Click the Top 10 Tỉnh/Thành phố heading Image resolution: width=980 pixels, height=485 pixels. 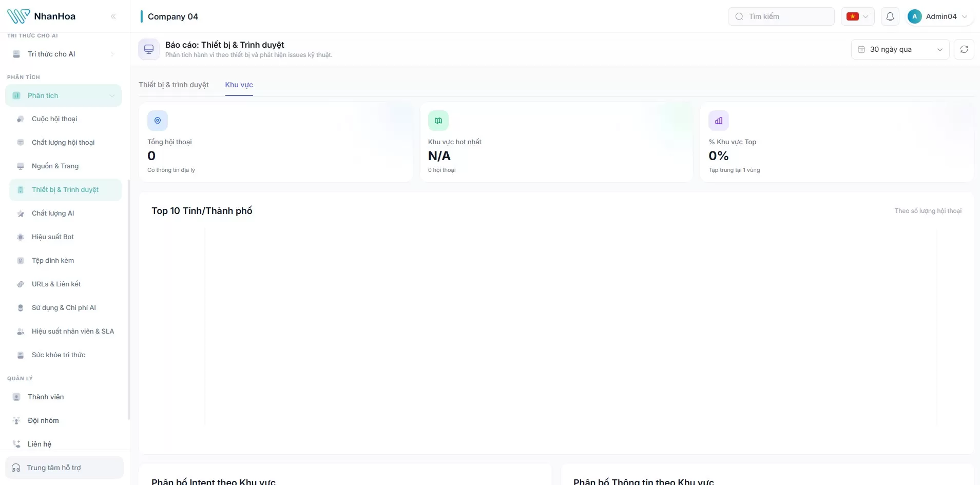pyautogui.click(x=202, y=211)
